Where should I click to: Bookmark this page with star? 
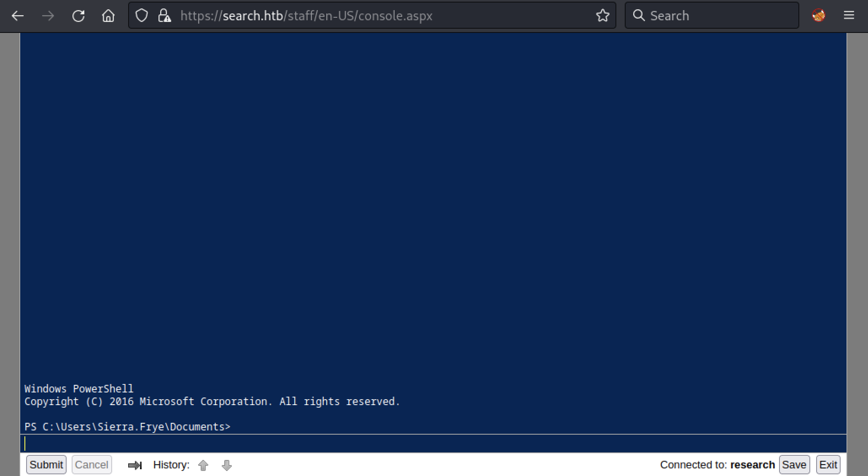point(602,16)
